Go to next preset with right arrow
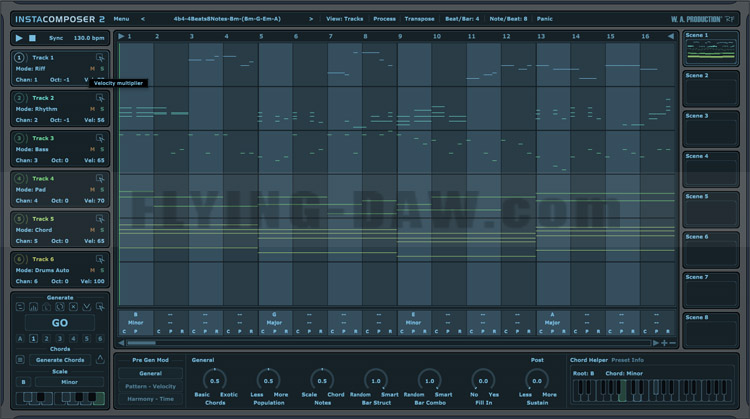750x419 pixels. (x=311, y=19)
